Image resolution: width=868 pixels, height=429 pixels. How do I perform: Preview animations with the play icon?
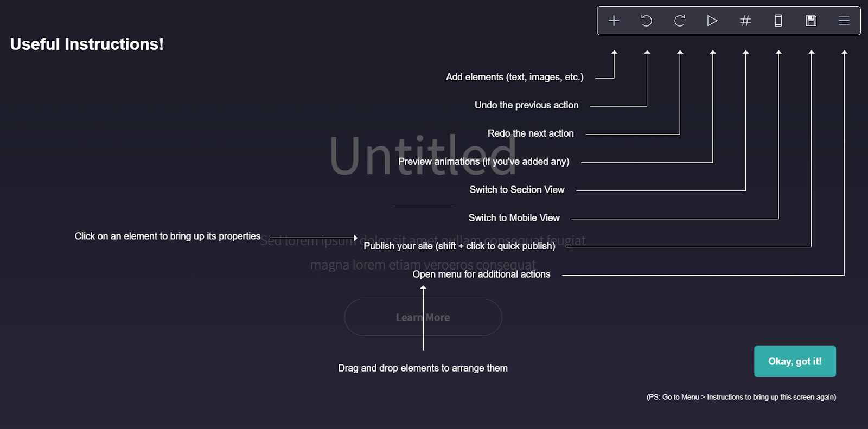click(x=712, y=21)
